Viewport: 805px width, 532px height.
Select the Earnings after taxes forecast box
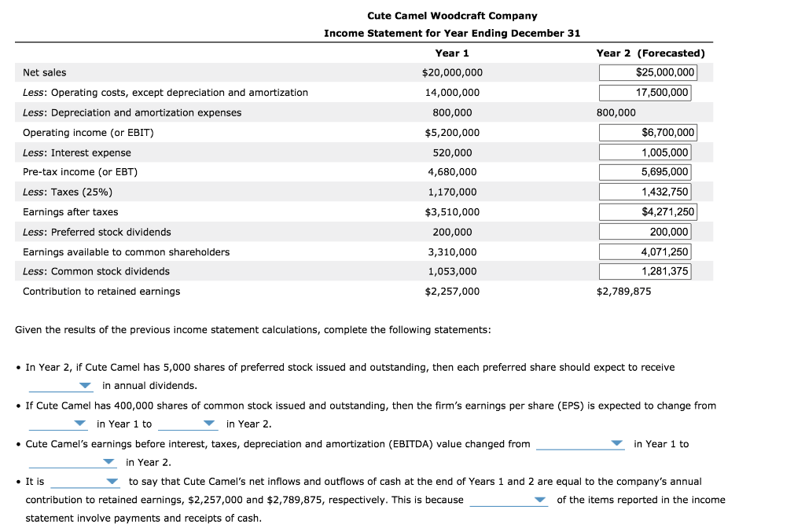pyautogui.click(x=648, y=211)
